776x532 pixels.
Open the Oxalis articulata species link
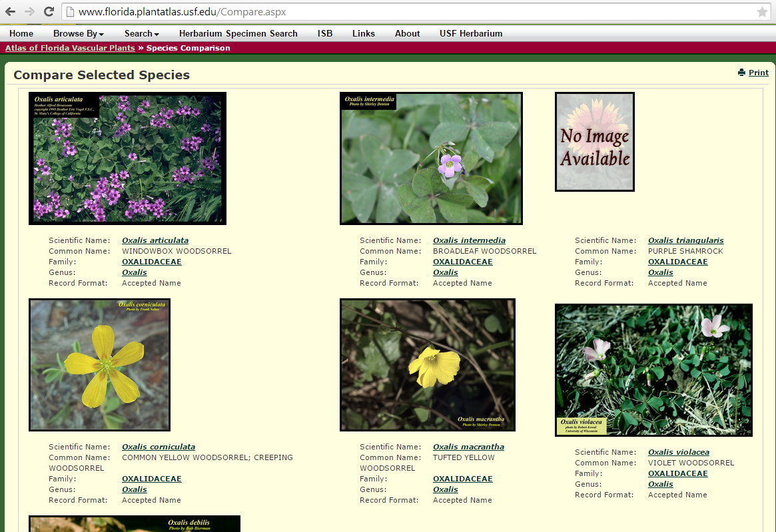[155, 240]
